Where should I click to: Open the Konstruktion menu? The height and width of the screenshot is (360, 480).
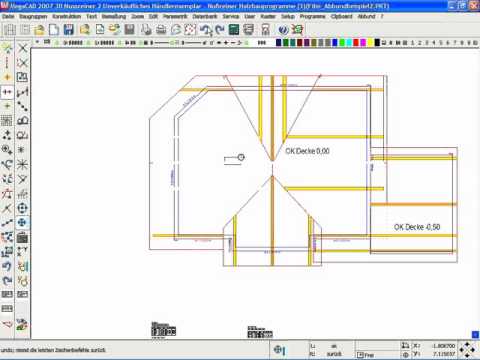(x=67, y=16)
